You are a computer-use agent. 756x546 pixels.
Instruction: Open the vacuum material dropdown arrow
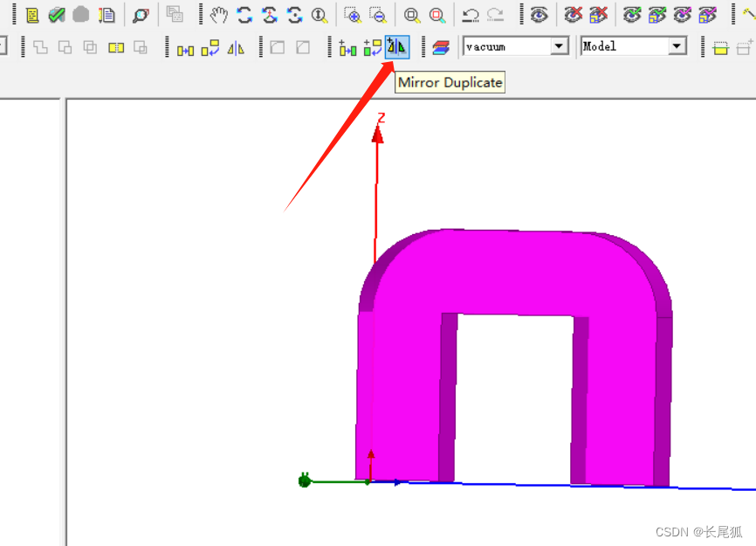tap(560, 47)
